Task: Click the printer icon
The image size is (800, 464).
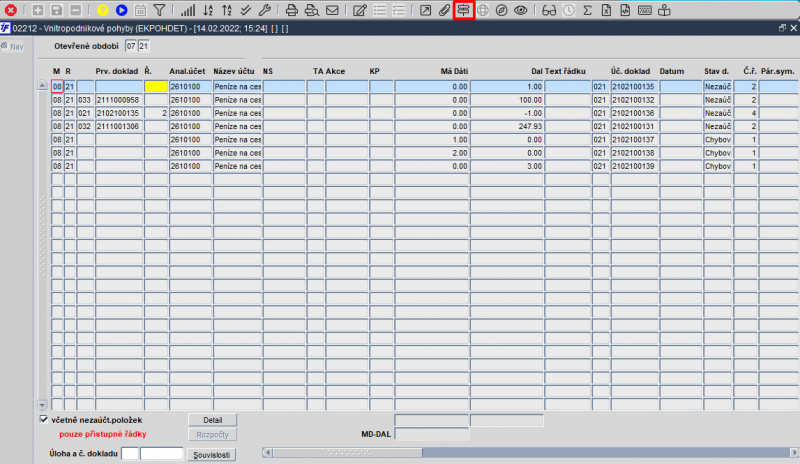Action: coord(291,10)
